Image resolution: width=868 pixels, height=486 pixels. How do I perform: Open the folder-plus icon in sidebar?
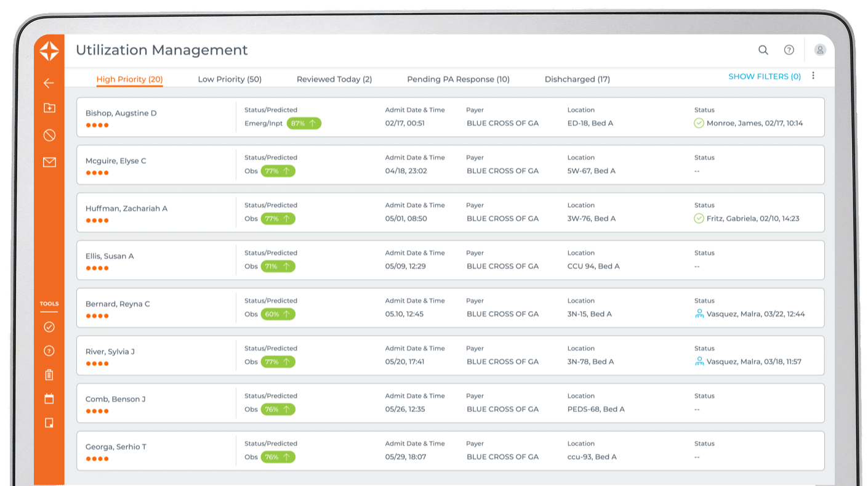[49, 108]
